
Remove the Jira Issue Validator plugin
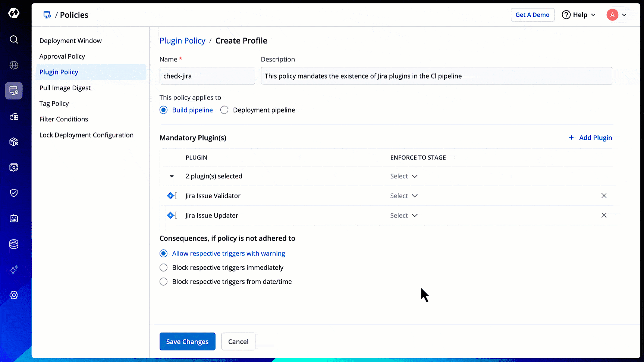click(x=604, y=196)
